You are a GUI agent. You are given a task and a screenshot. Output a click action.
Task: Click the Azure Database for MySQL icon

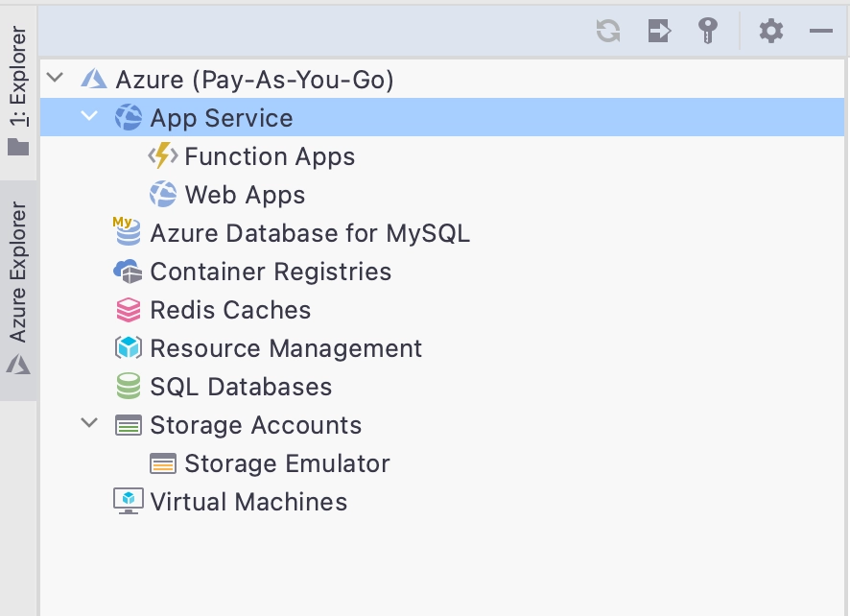[128, 232]
